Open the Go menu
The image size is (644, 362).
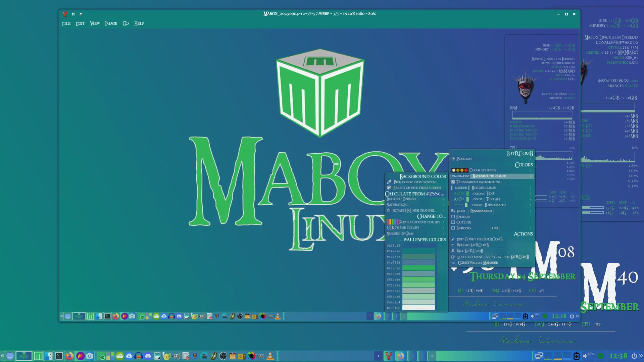tap(126, 23)
